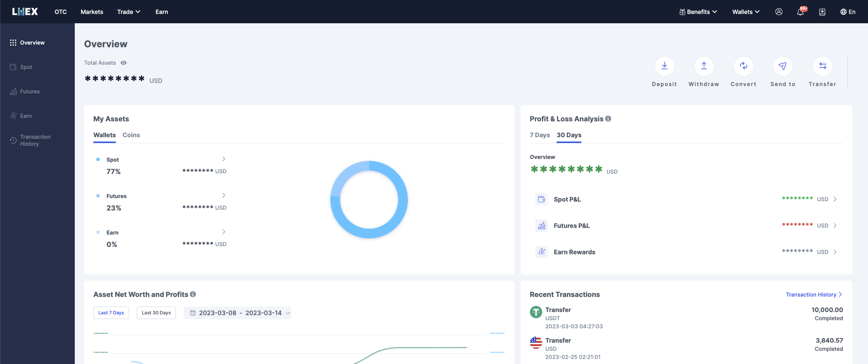Open Transaction History link in Recent Transactions
Image resolution: width=868 pixels, height=364 pixels.
[814, 295]
